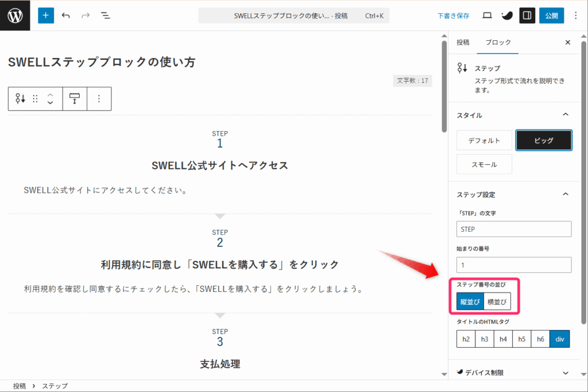Click the preview device icon

[487, 16]
